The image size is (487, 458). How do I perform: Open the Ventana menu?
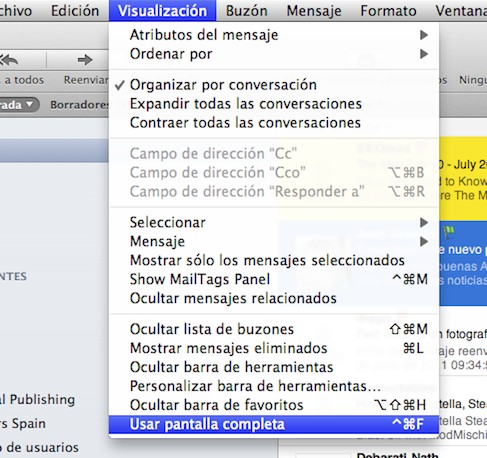click(461, 11)
